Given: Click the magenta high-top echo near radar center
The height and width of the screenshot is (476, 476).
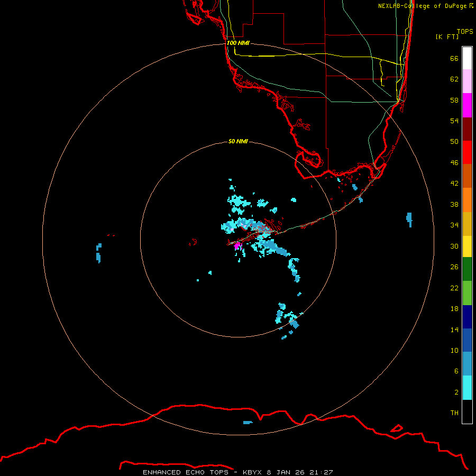Looking at the screenshot, I should (x=237, y=245).
